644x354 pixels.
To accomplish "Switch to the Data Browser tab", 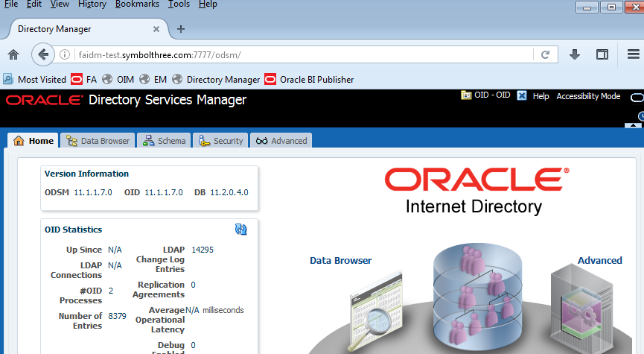I will pos(98,141).
